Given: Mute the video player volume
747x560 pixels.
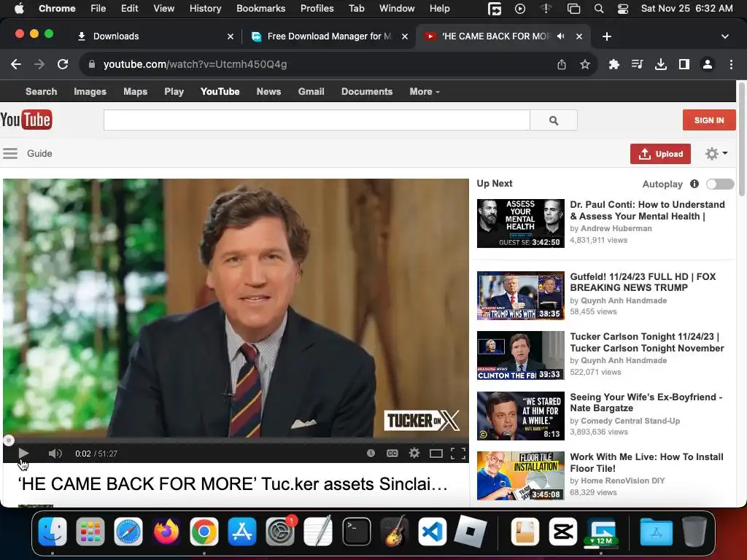Looking at the screenshot, I should (x=55, y=454).
